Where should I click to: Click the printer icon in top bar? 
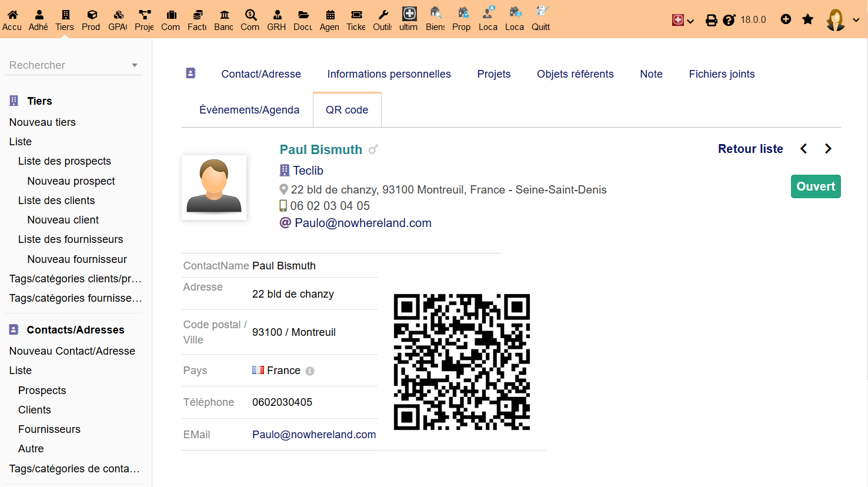[x=712, y=20]
